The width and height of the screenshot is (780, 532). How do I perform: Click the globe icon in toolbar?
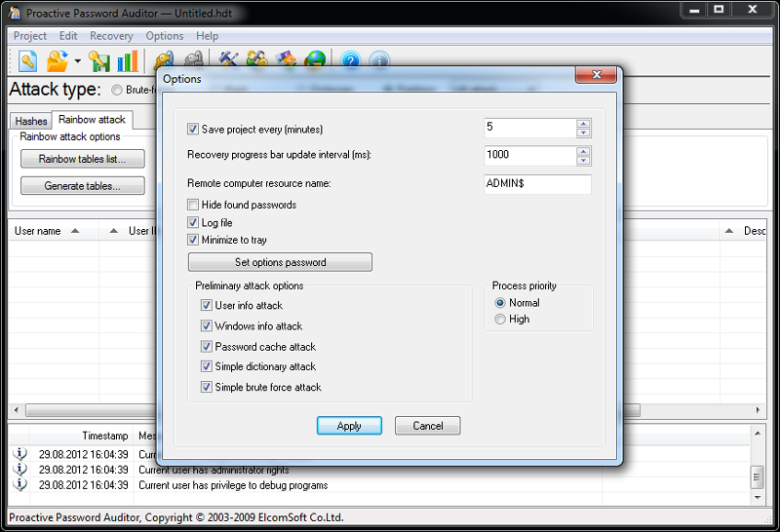tap(315, 61)
